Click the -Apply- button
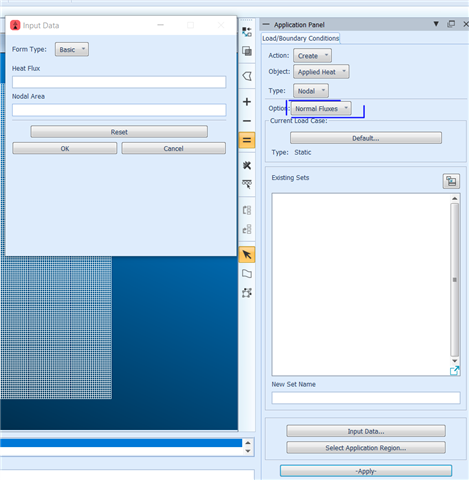 (x=366, y=471)
